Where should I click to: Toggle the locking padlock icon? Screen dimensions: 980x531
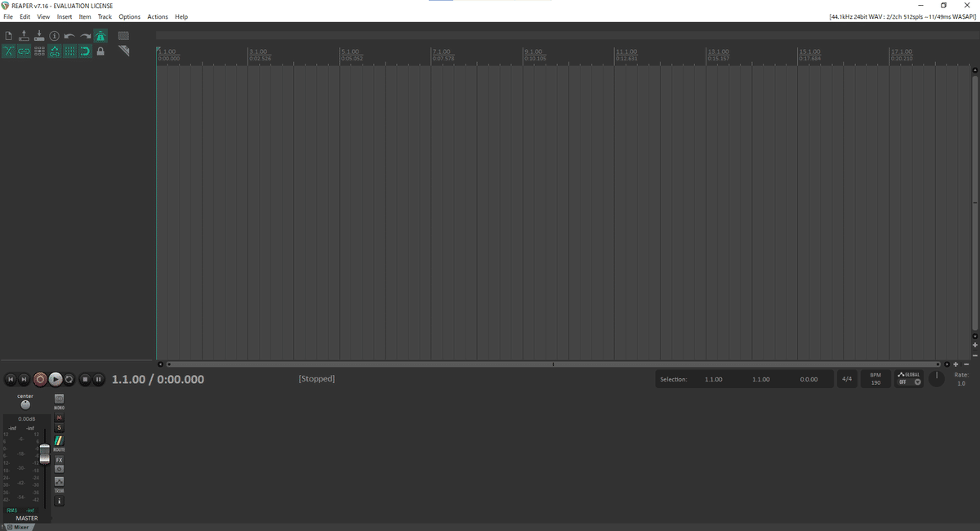click(x=100, y=51)
